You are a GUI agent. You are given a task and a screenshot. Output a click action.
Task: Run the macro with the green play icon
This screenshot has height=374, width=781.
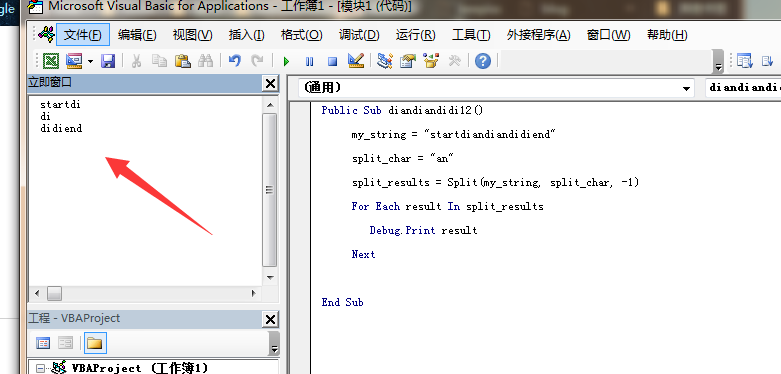coord(286,62)
